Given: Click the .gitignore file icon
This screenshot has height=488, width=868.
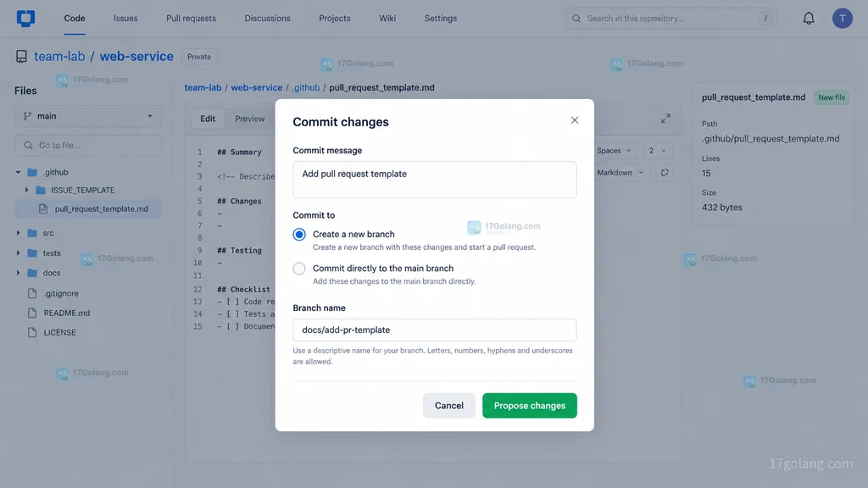Looking at the screenshot, I should 32,293.
